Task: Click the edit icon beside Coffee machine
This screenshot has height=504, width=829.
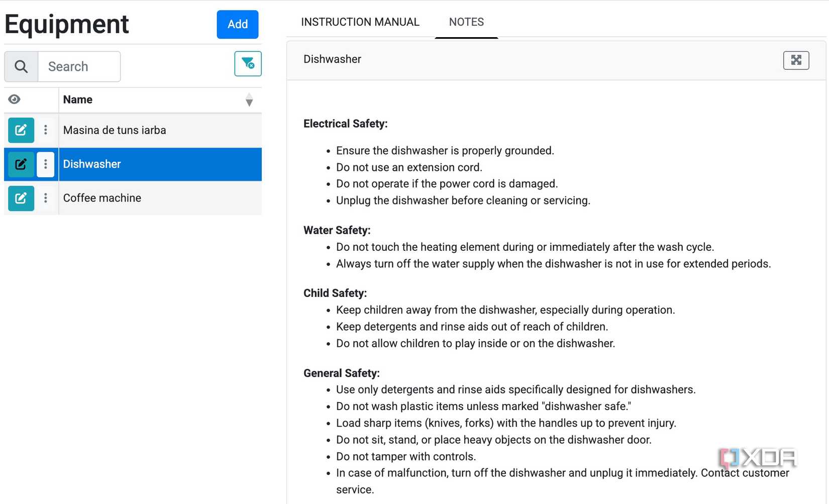Action: click(x=21, y=198)
